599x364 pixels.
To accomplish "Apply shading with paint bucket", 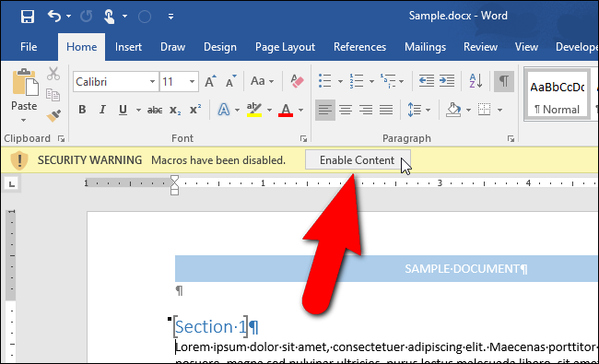I will point(453,110).
